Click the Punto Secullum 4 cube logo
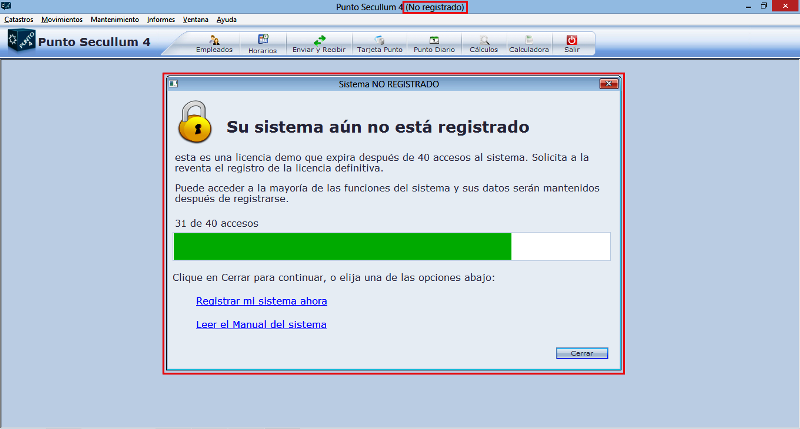 [21, 40]
